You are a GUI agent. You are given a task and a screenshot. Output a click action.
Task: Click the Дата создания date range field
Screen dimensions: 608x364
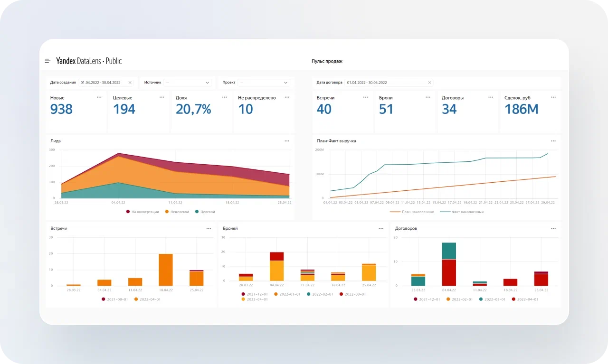coord(102,83)
